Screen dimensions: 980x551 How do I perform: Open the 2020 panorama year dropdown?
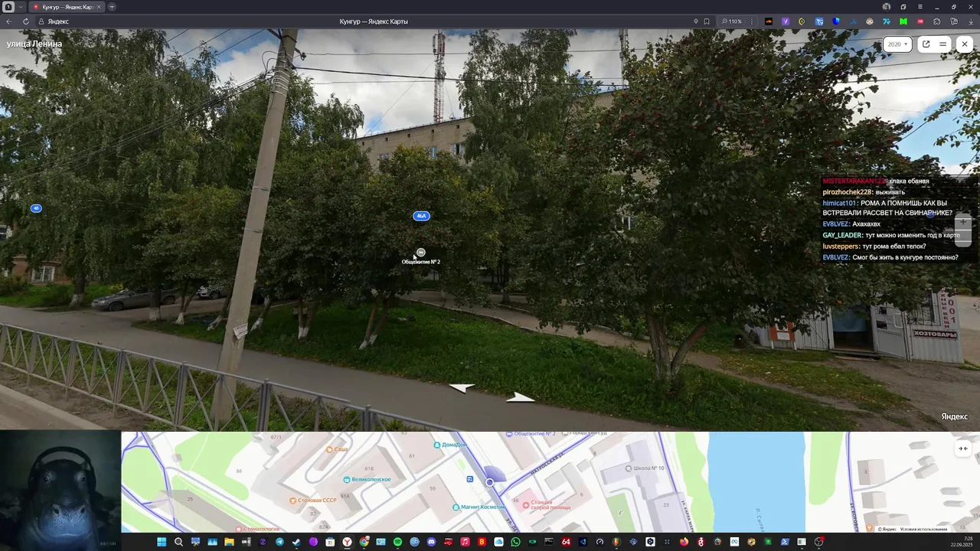[x=897, y=44]
